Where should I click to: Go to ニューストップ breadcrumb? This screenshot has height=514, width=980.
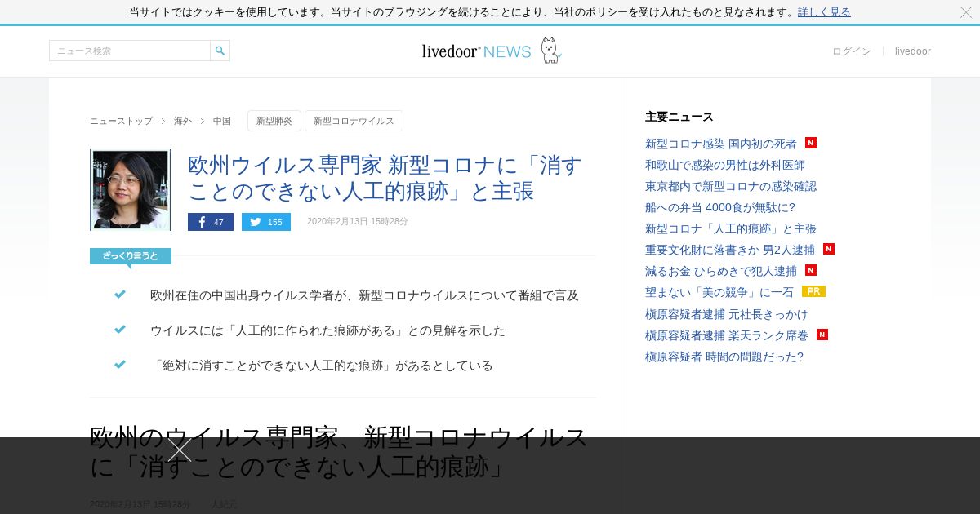coord(121,121)
